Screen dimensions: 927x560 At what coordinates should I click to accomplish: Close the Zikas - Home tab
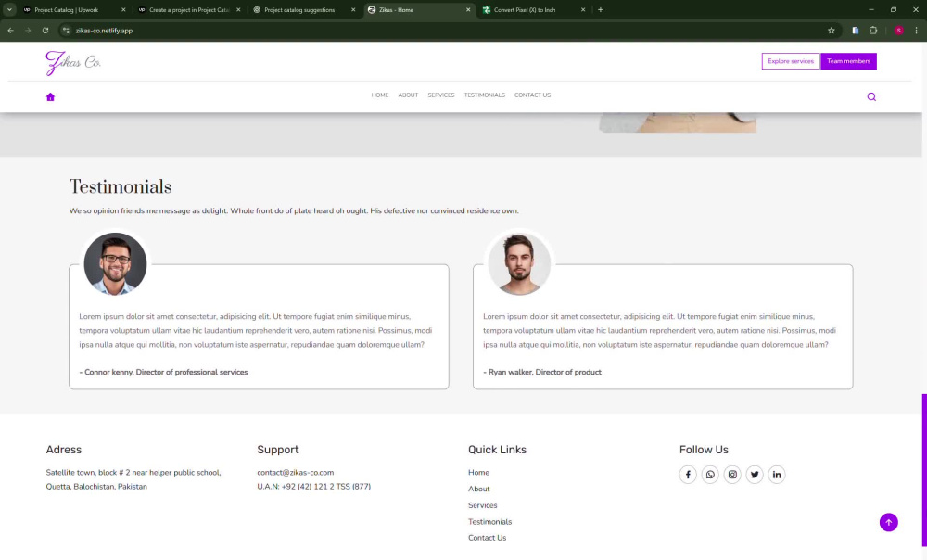pyautogui.click(x=468, y=10)
